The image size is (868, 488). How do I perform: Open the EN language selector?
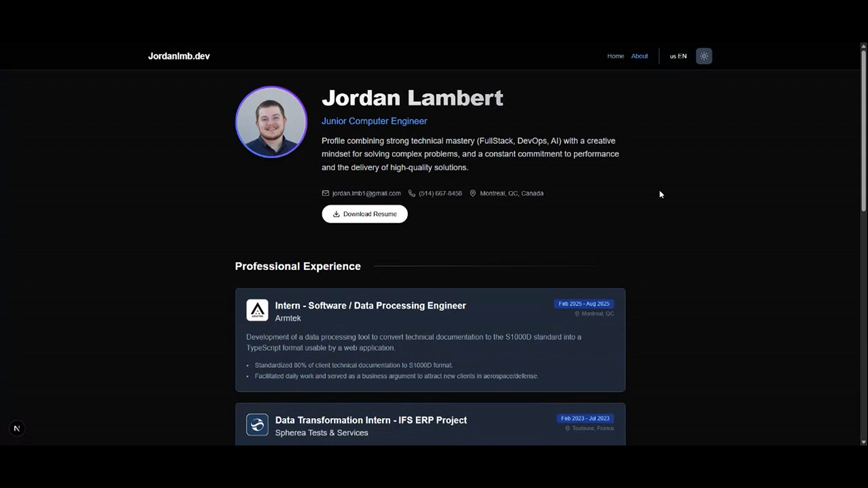678,56
